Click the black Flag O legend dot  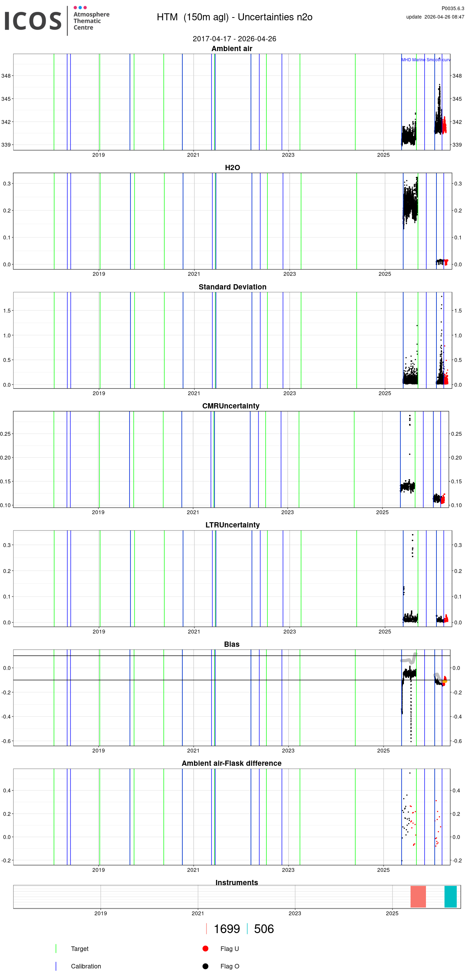click(x=205, y=966)
